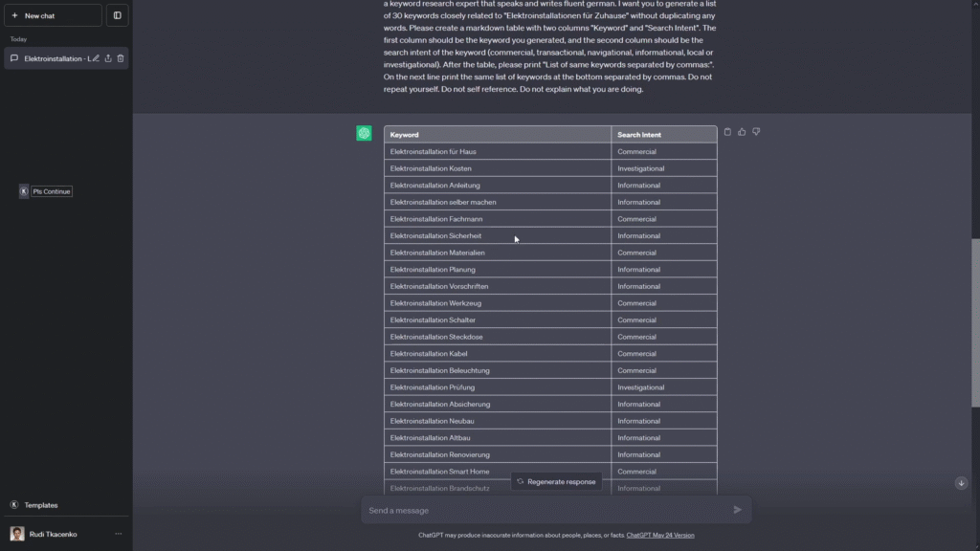Select the Elektroinstallation Prüfung cell
This screenshot has height=551, width=980.
(498, 388)
